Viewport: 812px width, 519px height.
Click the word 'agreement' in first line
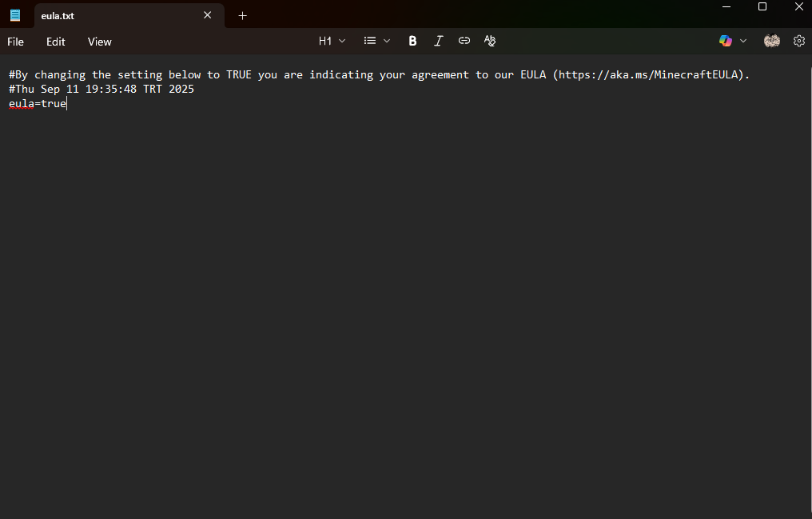[440, 74]
